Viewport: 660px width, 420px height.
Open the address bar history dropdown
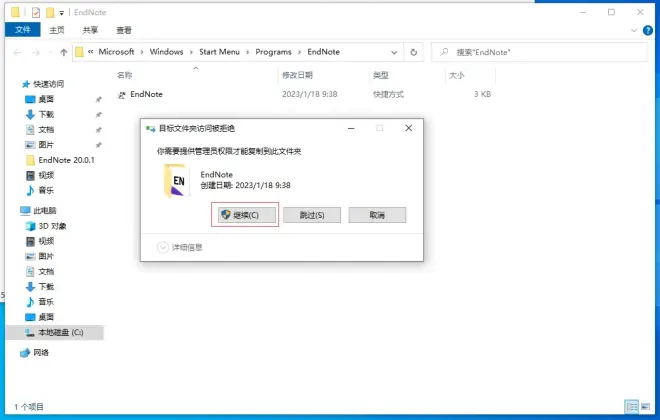[394, 52]
